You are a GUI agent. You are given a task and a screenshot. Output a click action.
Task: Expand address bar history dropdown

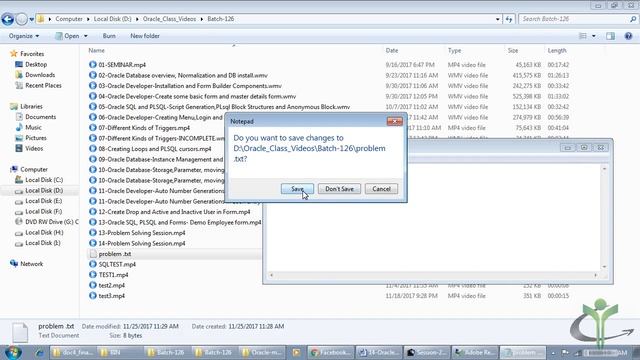[x=497, y=19]
